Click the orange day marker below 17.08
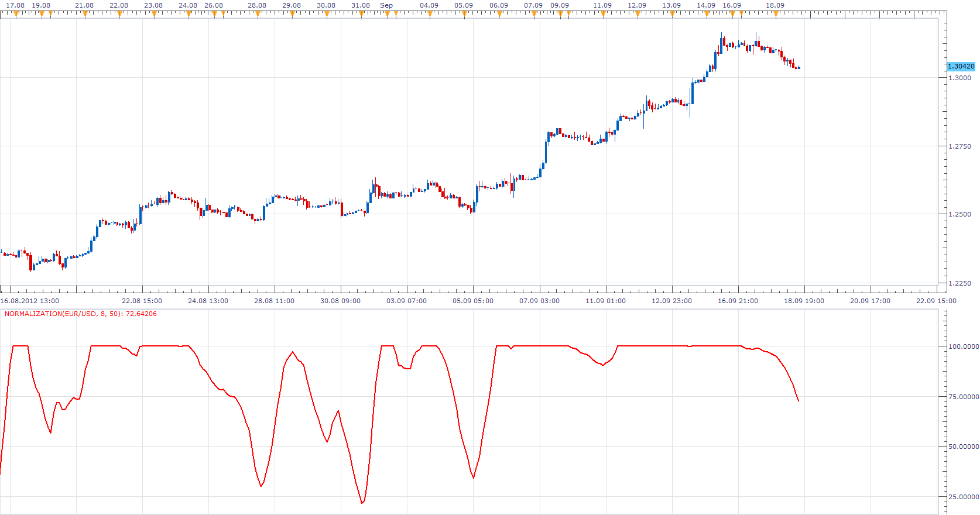 coord(16,14)
